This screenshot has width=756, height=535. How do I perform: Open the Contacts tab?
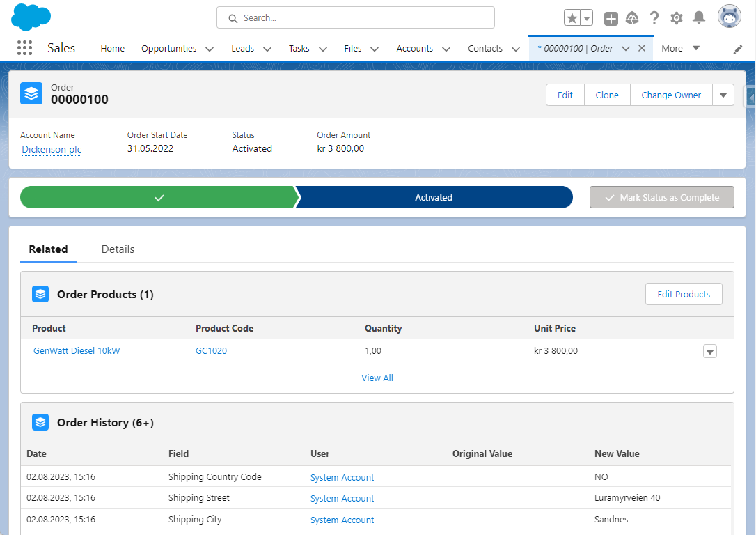pyautogui.click(x=485, y=48)
